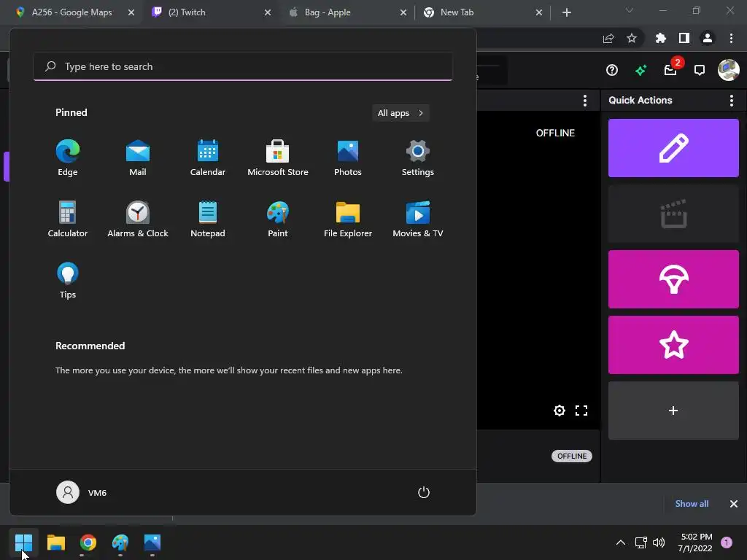The image size is (747, 560).
Task: Open Twitch inbox with 2 notifications
Action: click(x=671, y=71)
